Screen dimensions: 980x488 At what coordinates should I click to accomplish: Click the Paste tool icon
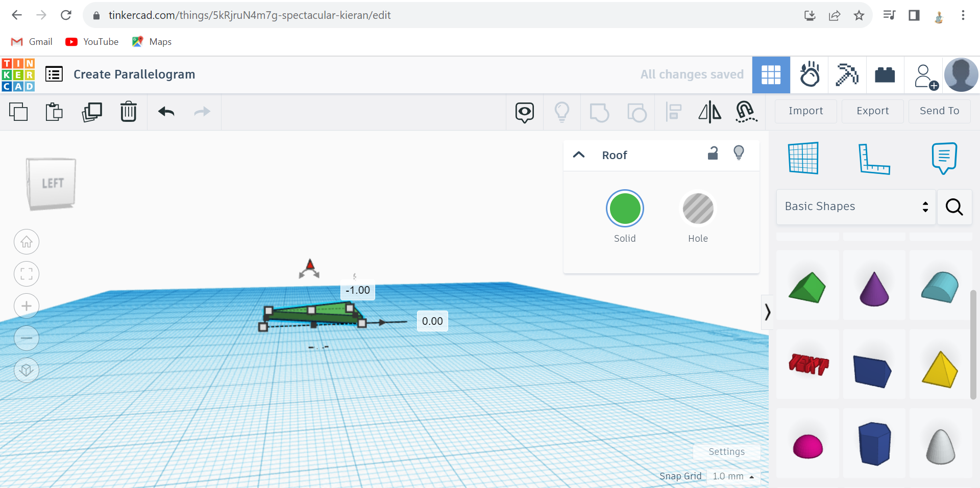[54, 112]
